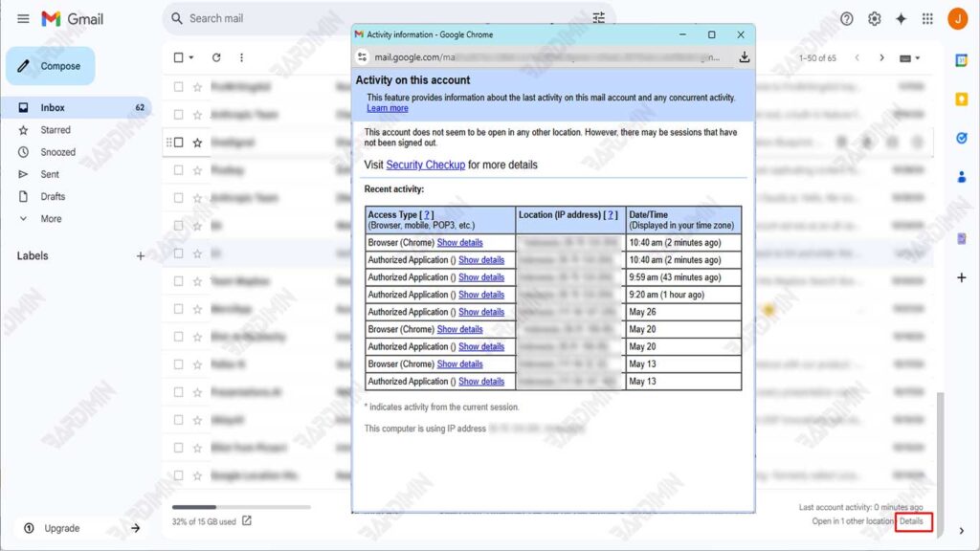The image size is (980, 551).
Task: Click the Compose button
Action: [x=51, y=66]
